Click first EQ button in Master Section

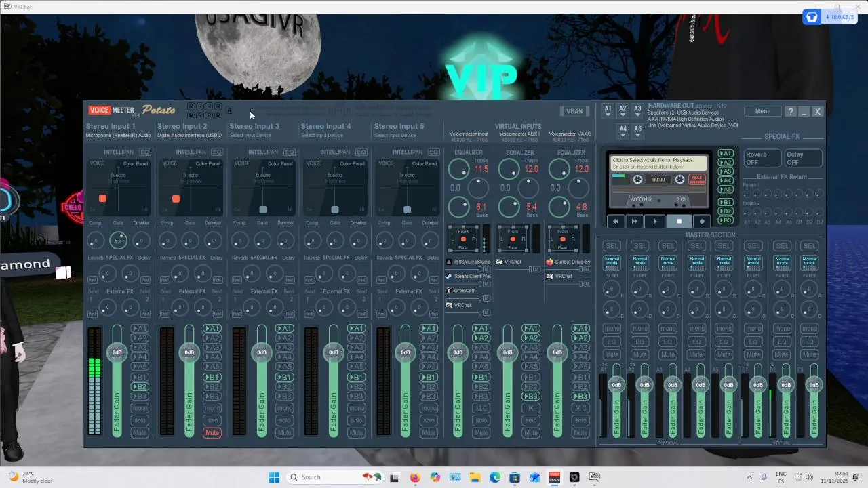pyautogui.click(x=612, y=342)
